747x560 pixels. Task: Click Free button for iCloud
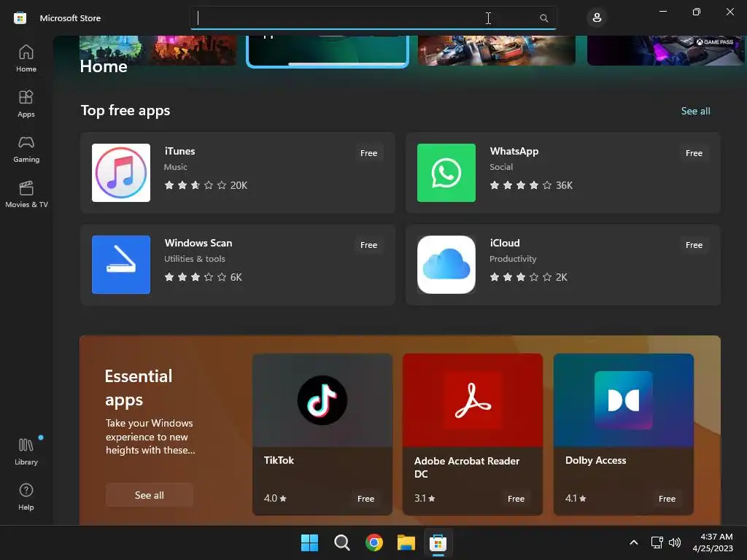click(694, 245)
